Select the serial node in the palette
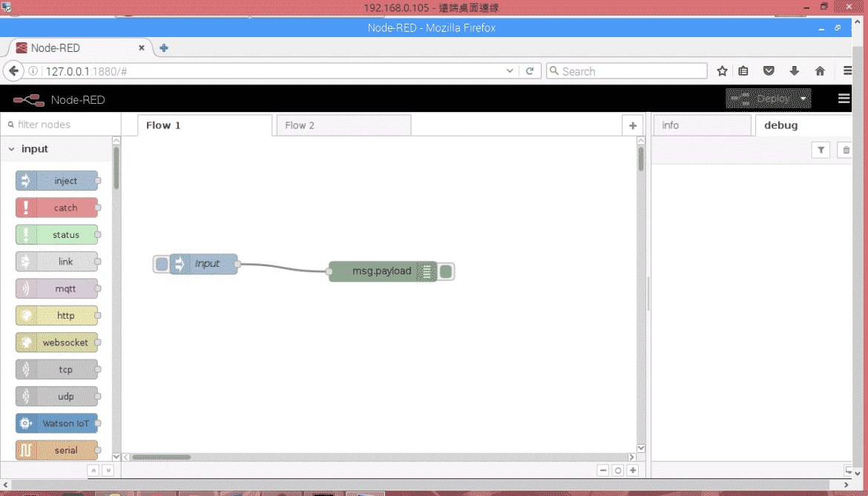This screenshot has height=496, width=868. (x=58, y=450)
